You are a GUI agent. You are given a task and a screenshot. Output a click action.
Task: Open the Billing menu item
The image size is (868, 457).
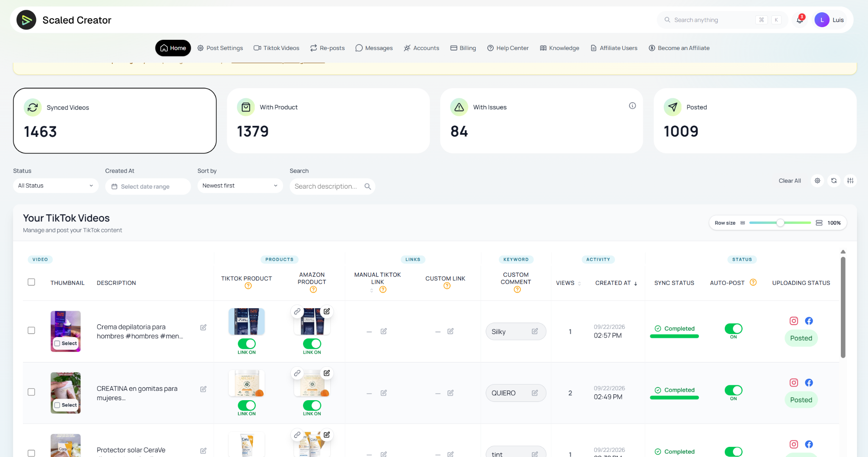pyautogui.click(x=463, y=48)
